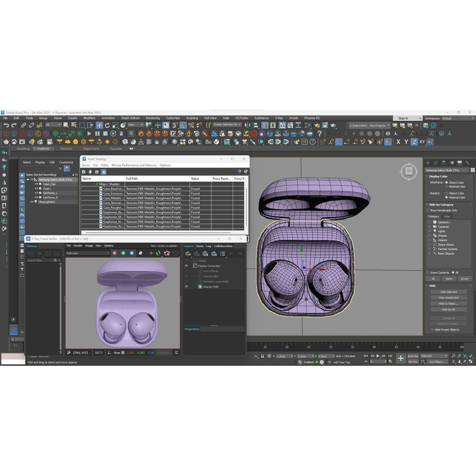This screenshot has height=476, width=476.
Task: Open the Rendering menu
Action: 152,118
